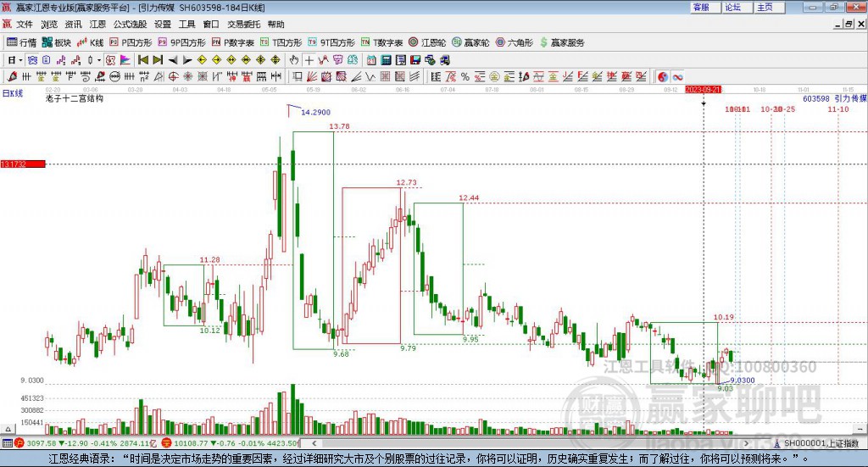Screen dimensions: 868x467
Task: Open the 文件 menu
Action: [25, 25]
